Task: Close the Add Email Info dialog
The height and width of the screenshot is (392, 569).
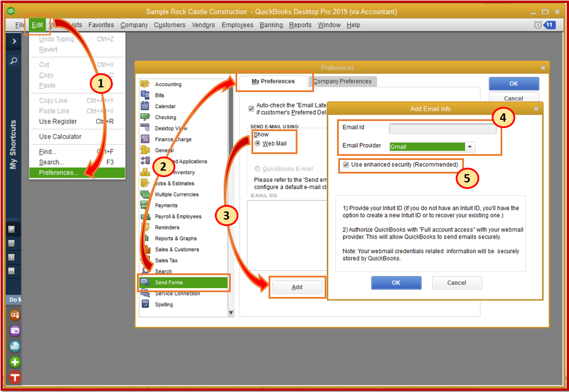Action: (x=537, y=109)
